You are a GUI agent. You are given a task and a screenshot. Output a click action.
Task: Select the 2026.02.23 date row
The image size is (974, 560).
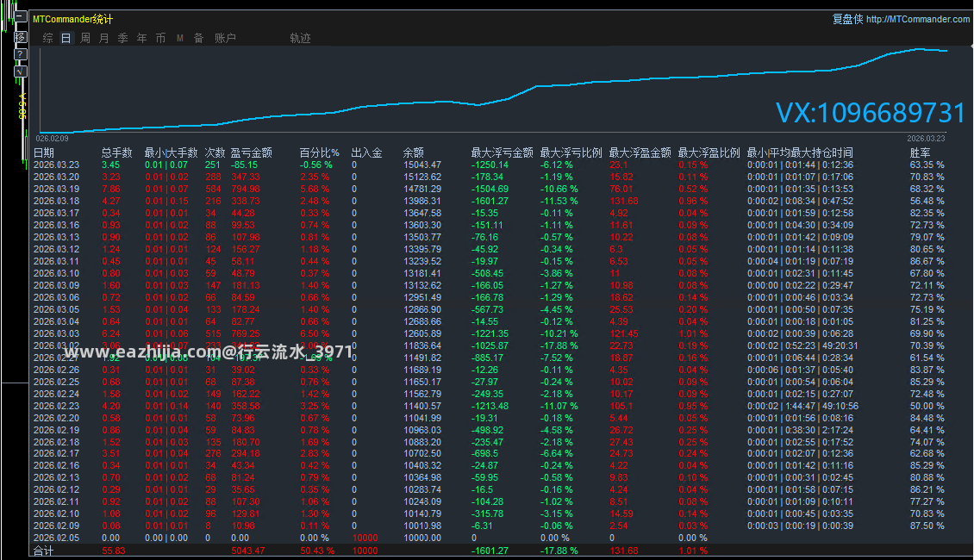(57, 406)
